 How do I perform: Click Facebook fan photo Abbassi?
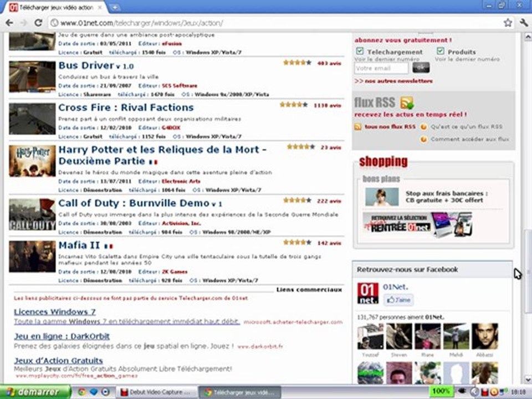coord(484,336)
